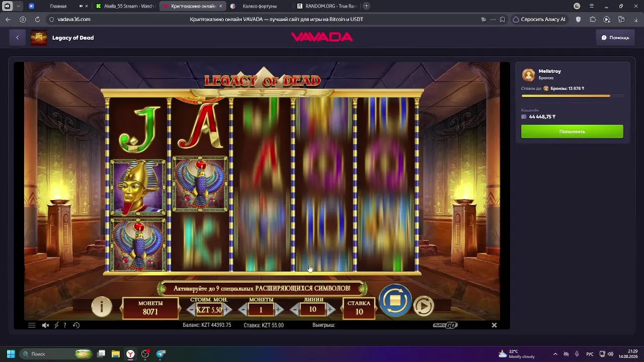
Task: Decrease coin value below KZT 5.50
Action: (191, 310)
